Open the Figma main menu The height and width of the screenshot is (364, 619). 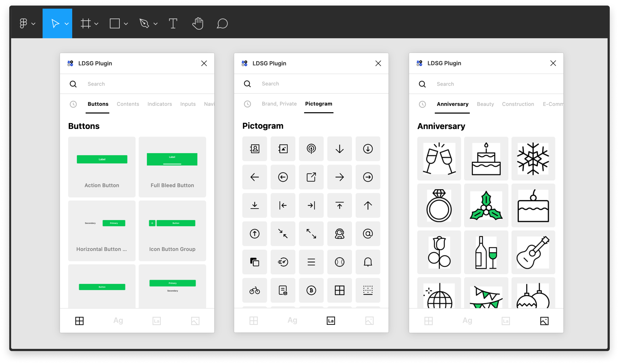coord(24,24)
